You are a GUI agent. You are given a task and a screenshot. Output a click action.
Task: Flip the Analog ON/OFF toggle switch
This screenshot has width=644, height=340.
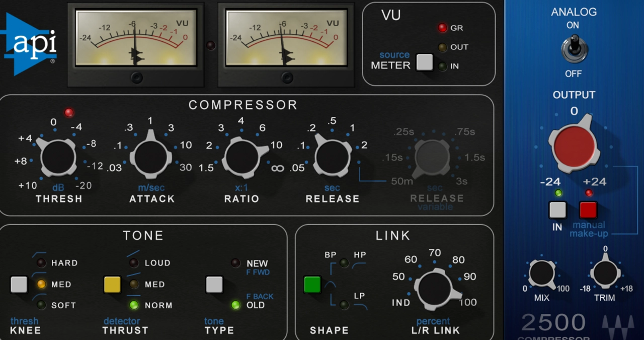tap(573, 49)
